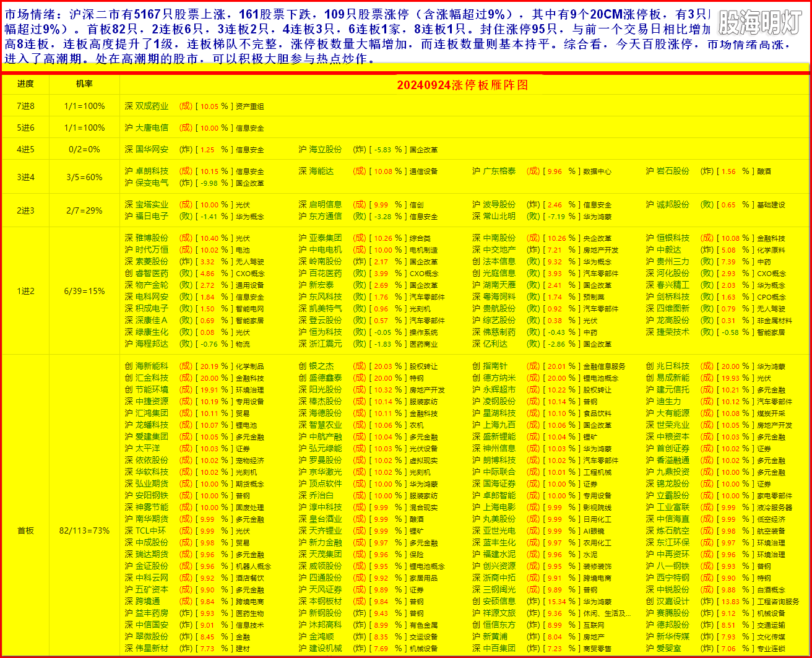This screenshot has height=658, width=812.
Task: Select the 0/2=0% probability cell
Action: 84,149
